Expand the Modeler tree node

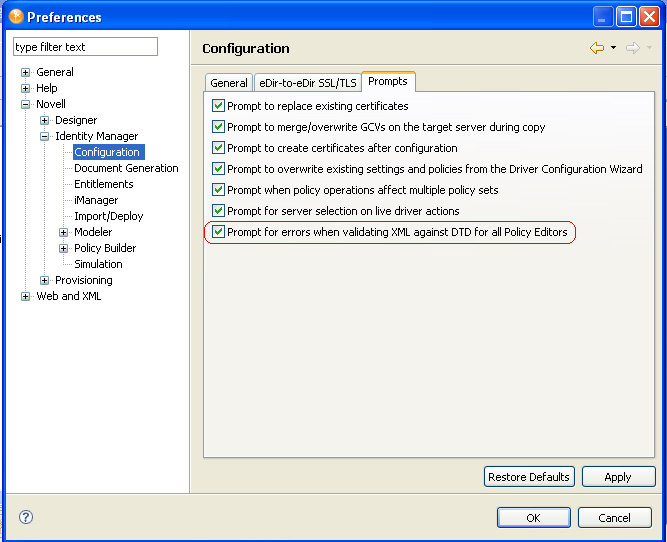point(63,232)
